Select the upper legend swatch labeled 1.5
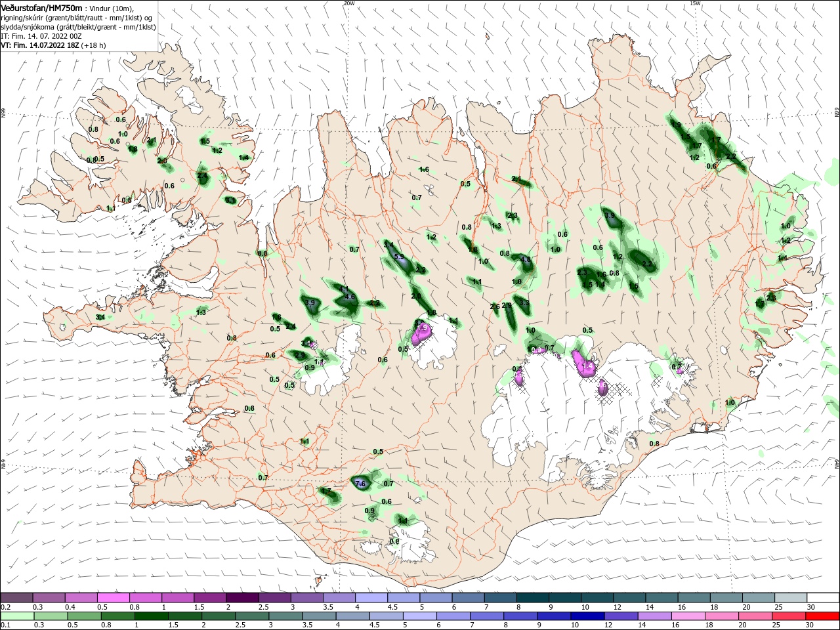 (x=210, y=598)
